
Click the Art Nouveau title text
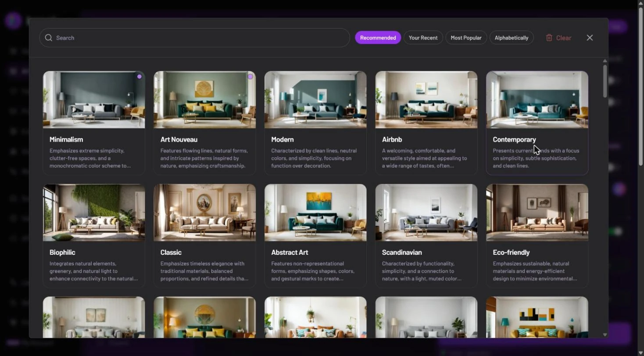pyautogui.click(x=179, y=139)
